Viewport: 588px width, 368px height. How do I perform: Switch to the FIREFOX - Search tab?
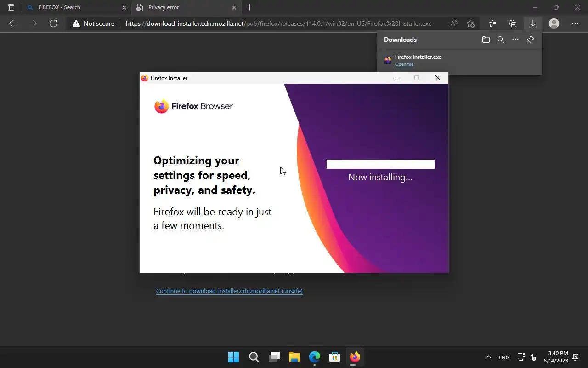click(x=77, y=7)
